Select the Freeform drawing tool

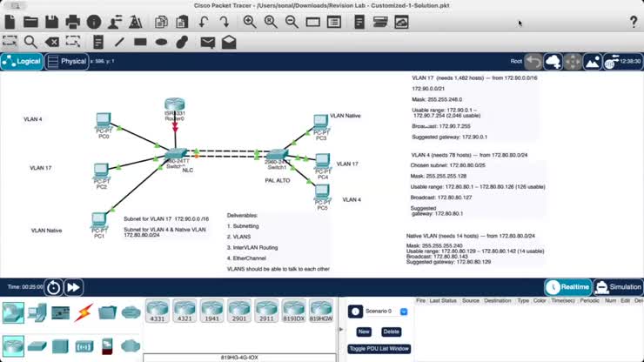(182, 42)
